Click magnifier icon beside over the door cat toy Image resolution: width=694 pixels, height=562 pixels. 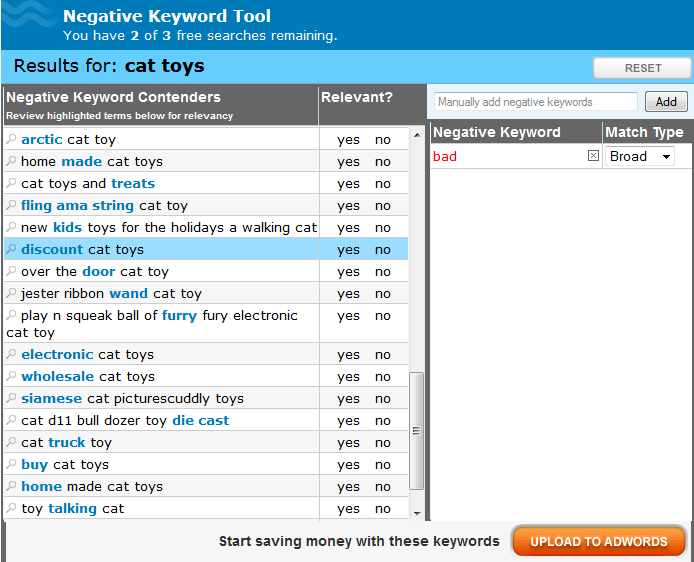pos(12,272)
